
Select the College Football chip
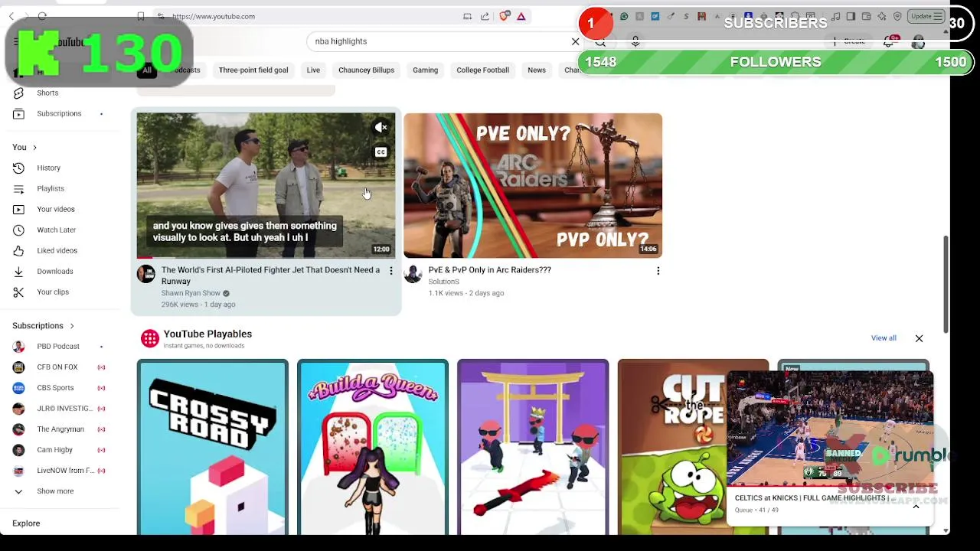(482, 70)
